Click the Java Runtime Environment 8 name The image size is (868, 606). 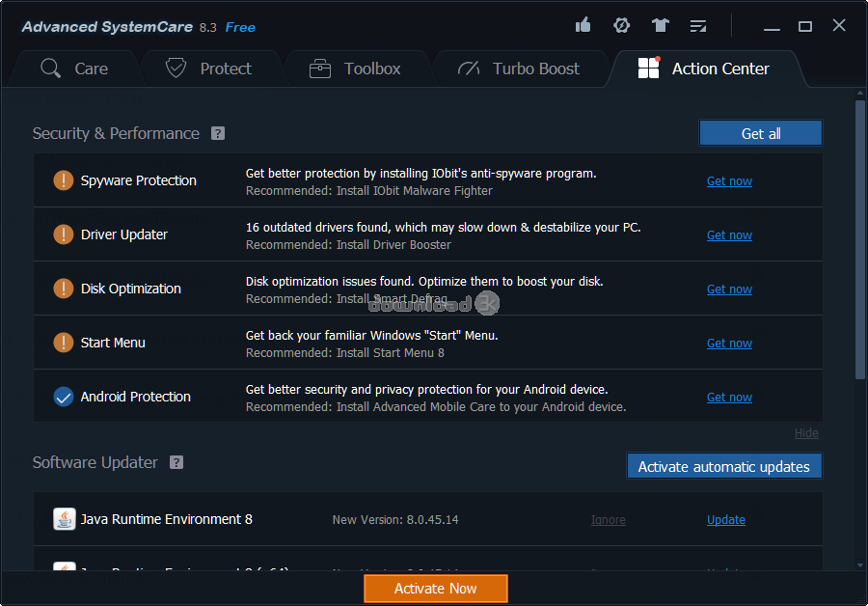click(x=167, y=519)
